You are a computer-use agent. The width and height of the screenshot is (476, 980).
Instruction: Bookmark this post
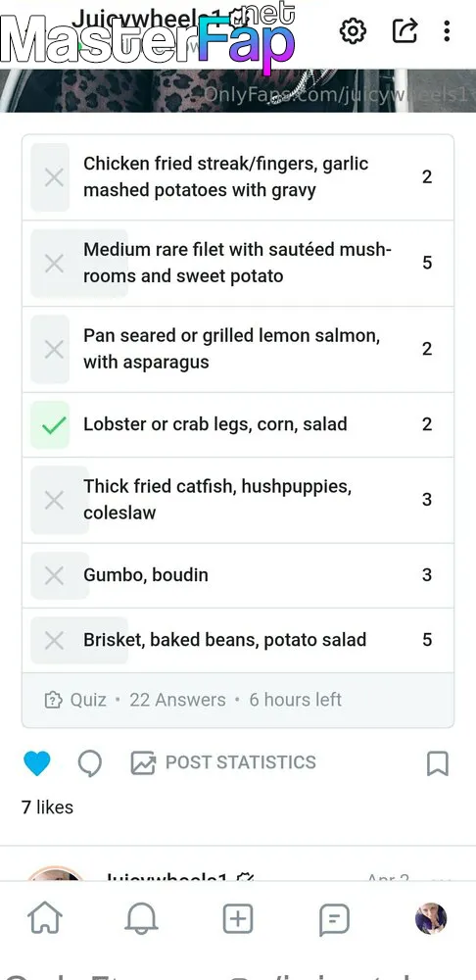click(x=437, y=763)
